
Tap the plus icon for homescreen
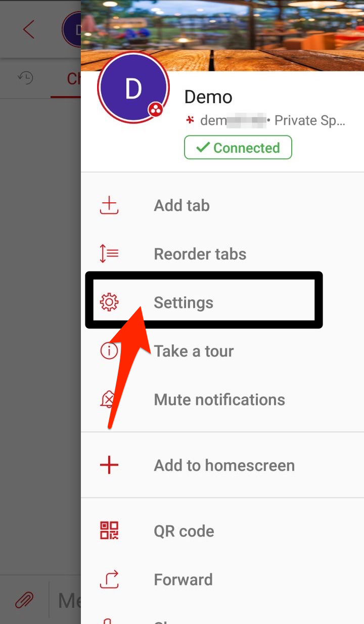coord(109,465)
